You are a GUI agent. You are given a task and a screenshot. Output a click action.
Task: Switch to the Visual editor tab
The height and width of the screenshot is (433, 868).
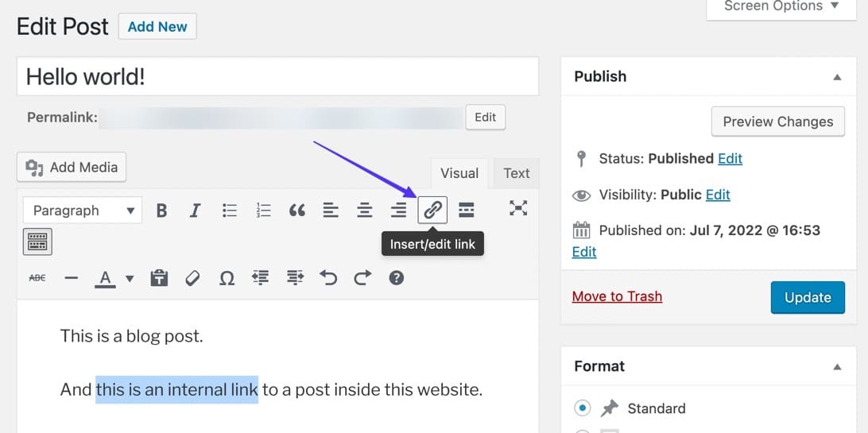click(459, 173)
